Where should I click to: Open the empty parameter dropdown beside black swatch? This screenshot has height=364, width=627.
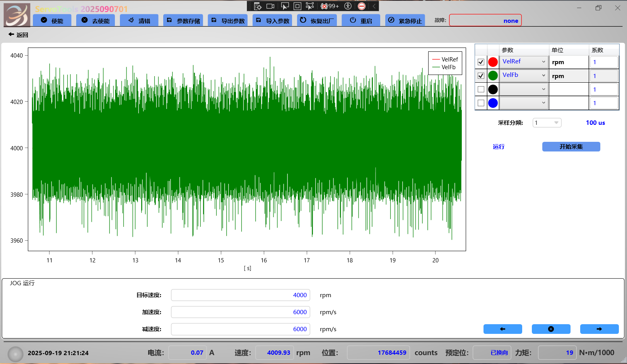click(524, 89)
